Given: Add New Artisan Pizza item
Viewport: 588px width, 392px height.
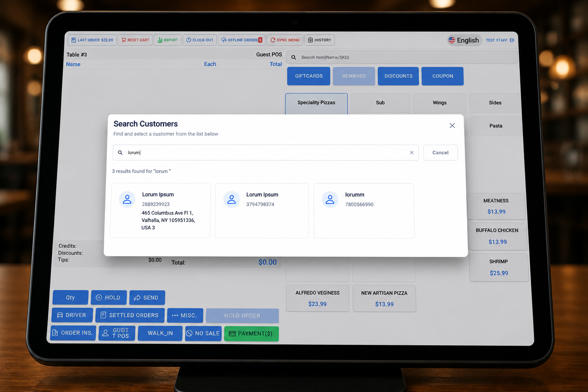Looking at the screenshot, I should [384, 299].
